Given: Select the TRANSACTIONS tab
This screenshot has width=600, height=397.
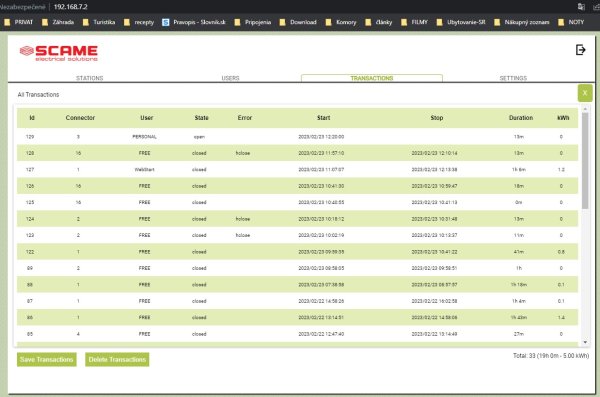Looking at the screenshot, I should click(x=372, y=78).
